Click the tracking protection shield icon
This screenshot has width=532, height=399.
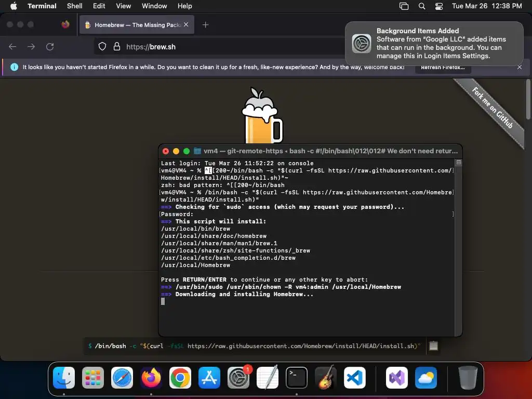[102, 46]
